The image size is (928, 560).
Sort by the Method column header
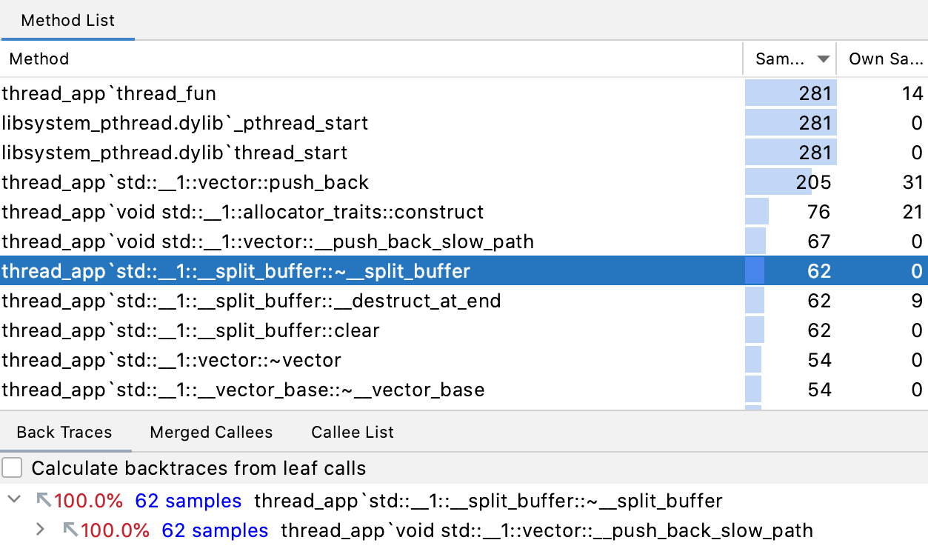pyautogui.click(x=371, y=59)
